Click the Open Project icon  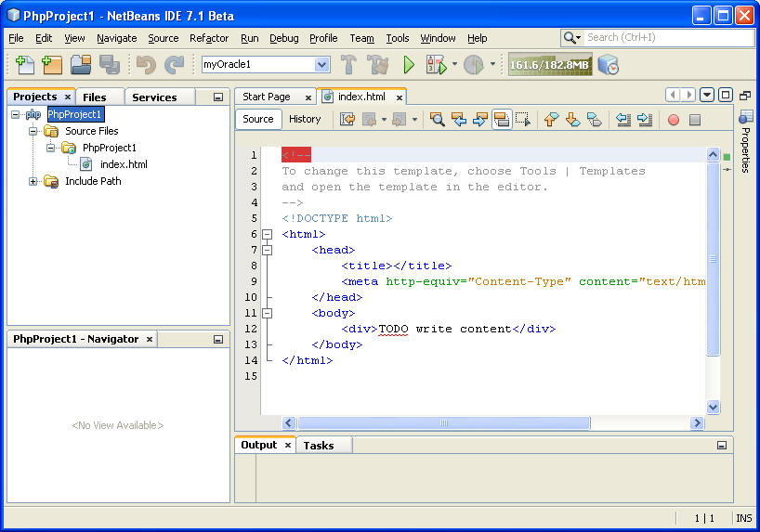tap(81, 64)
